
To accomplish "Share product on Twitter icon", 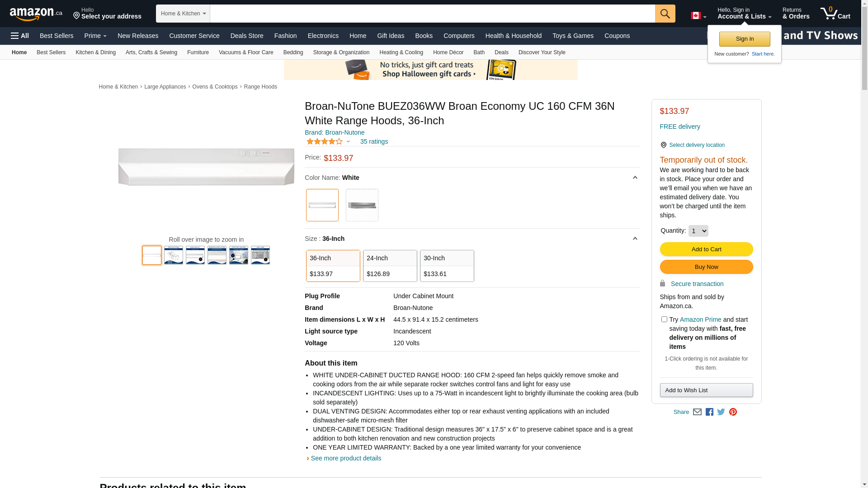I will click(x=721, y=412).
